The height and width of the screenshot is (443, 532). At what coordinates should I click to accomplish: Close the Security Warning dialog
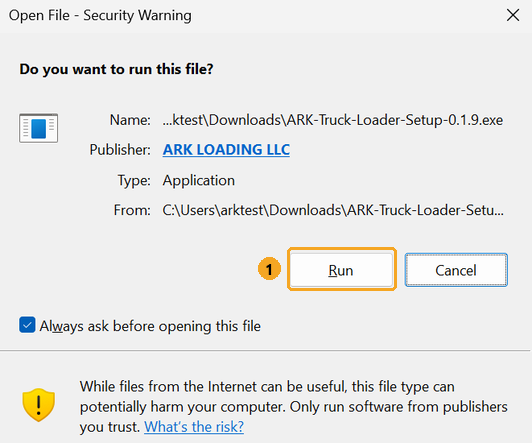pos(513,15)
